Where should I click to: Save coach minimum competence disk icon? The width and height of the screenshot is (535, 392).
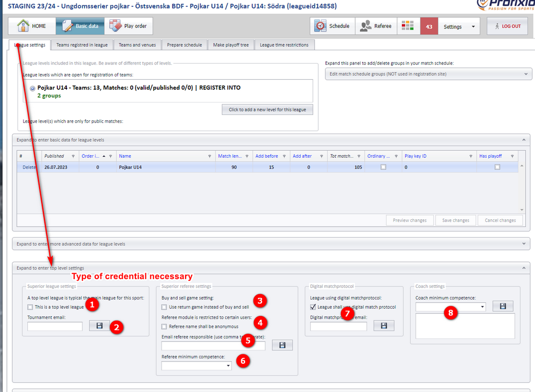coord(503,306)
